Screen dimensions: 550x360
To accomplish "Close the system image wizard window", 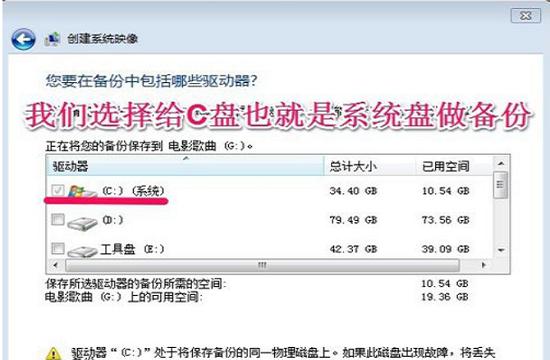I will 525,16.
